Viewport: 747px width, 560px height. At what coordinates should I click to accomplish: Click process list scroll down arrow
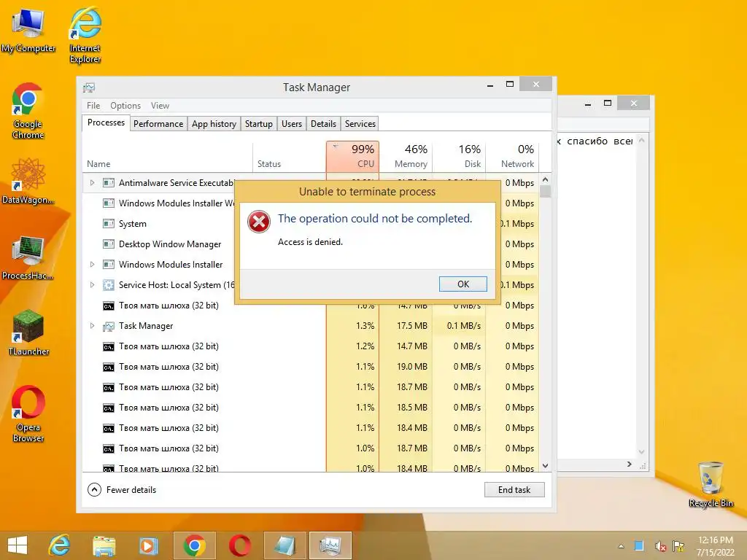pyautogui.click(x=546, y=466)
